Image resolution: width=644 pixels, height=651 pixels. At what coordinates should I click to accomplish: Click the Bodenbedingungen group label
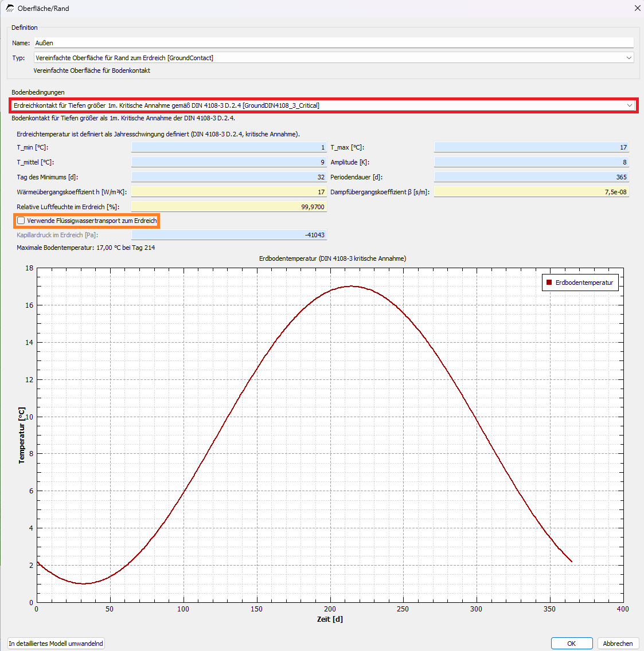38,92
